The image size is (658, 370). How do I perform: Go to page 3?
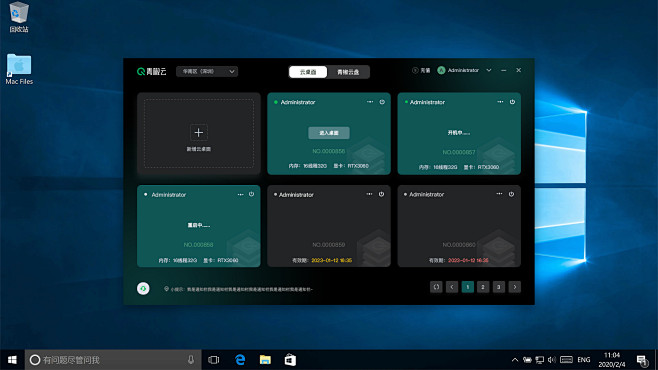coord(499,287)
